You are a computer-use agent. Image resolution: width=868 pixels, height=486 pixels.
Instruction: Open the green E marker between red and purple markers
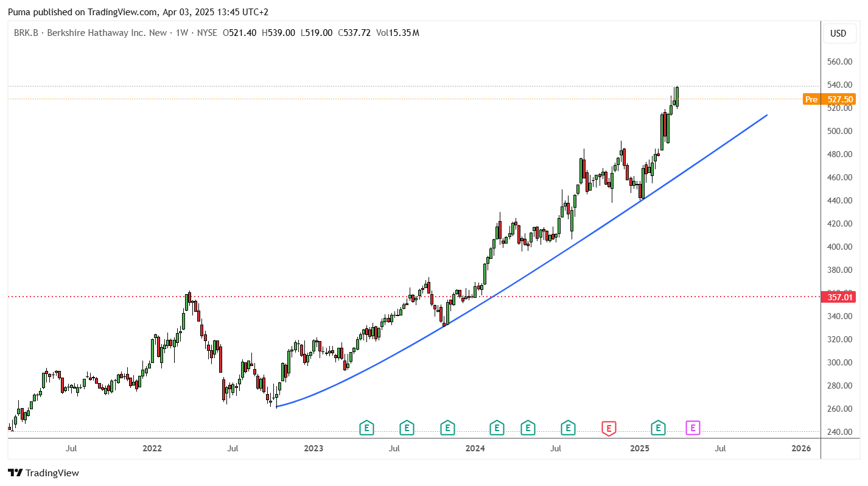click(658, 428)
